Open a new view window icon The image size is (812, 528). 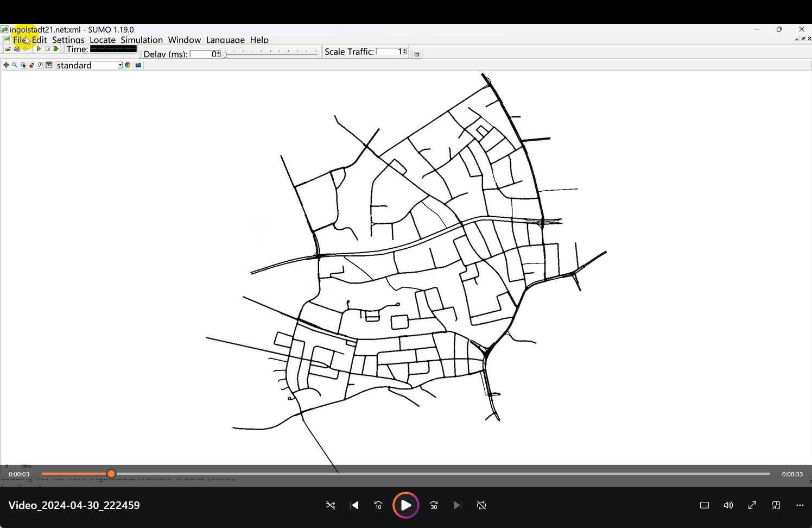pyautogui.click(x=417, y=54)
